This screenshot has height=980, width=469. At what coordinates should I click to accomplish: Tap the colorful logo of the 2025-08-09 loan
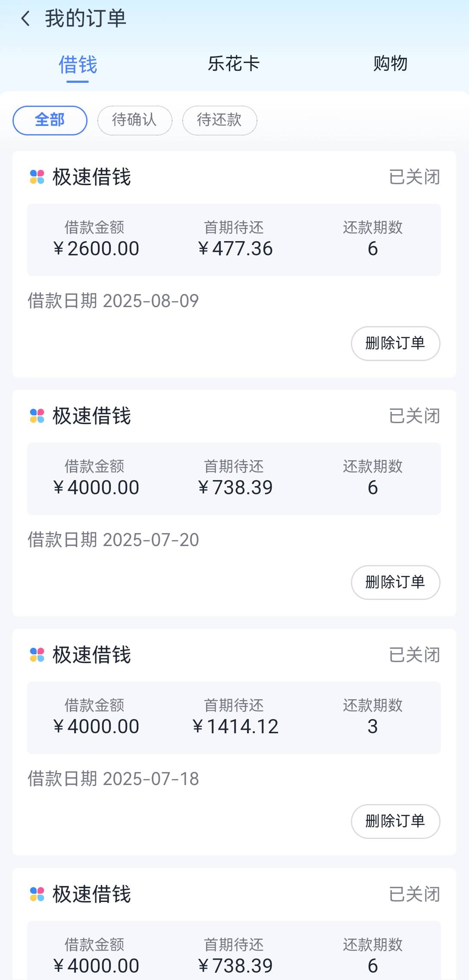[x=37, y=177]
